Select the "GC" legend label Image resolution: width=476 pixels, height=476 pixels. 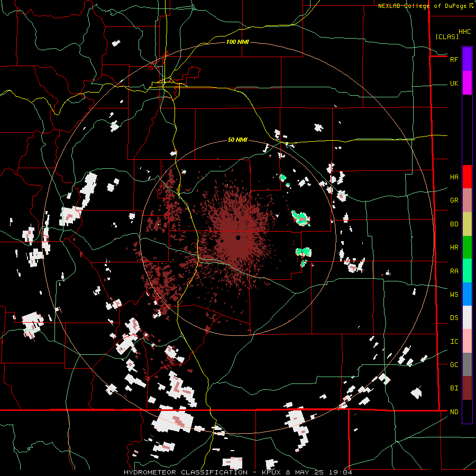[454, 365]
